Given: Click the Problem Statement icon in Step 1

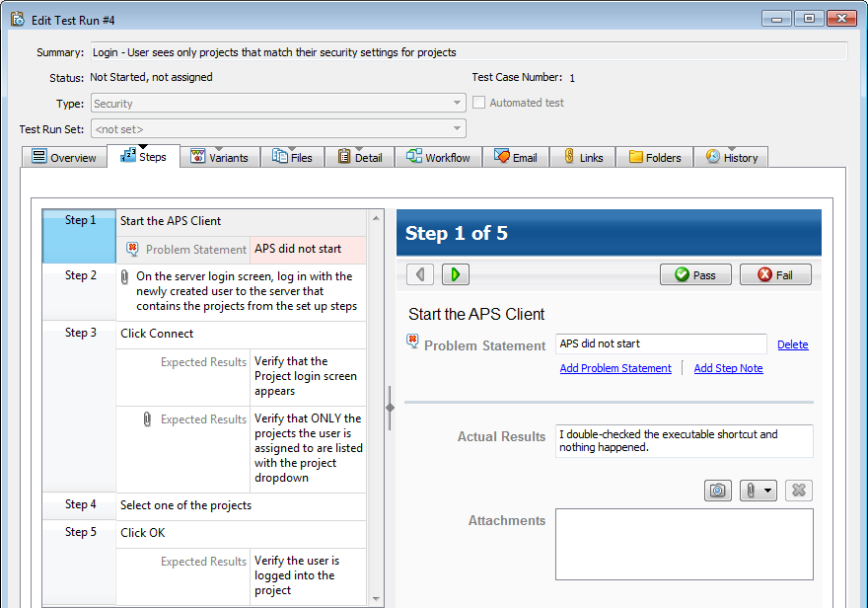Looking at the screenshot, I should (x=133, y=250).
